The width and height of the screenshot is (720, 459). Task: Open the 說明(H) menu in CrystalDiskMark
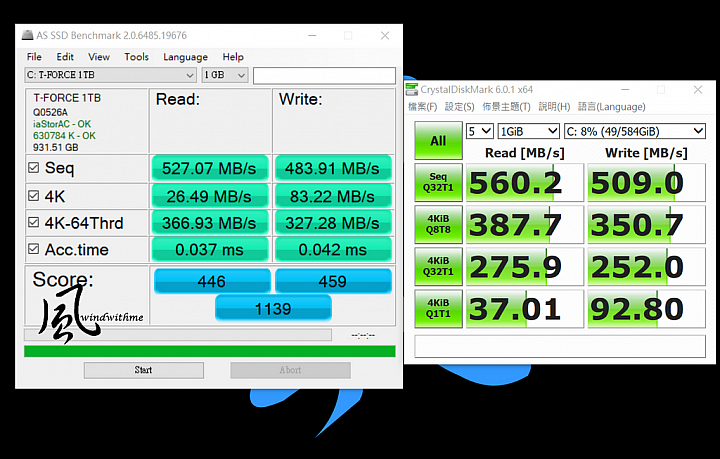click(x=554, y=107)
